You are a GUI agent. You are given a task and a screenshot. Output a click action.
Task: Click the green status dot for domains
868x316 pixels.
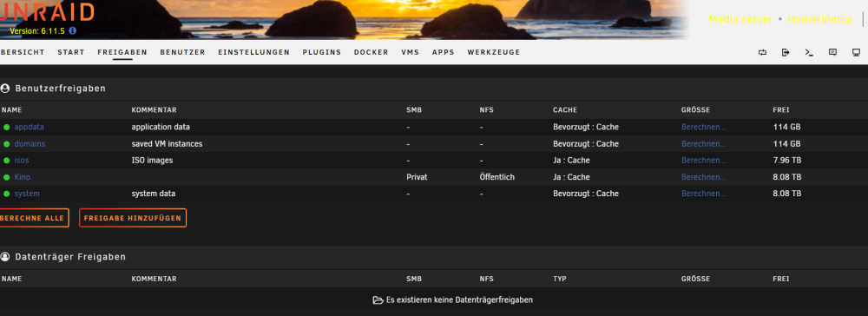(x=7, y=144)
